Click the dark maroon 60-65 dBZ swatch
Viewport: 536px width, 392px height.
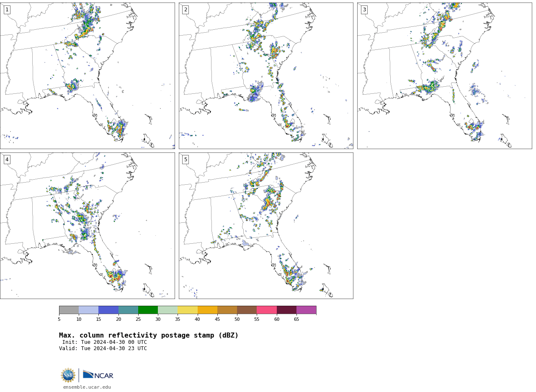tap(286, 310)
